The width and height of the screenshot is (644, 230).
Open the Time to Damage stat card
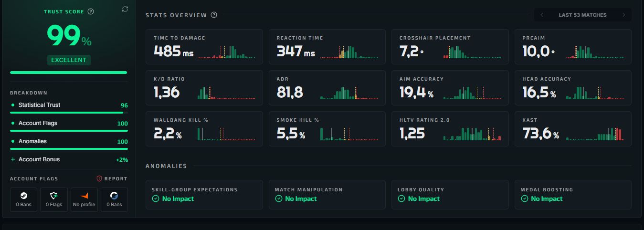tap(204, 47)
